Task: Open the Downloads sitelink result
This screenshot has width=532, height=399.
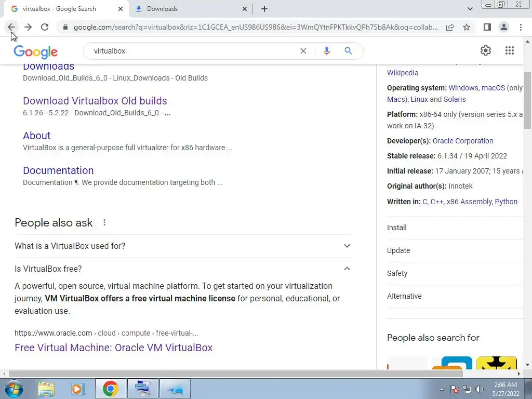Action: [48, 67]
